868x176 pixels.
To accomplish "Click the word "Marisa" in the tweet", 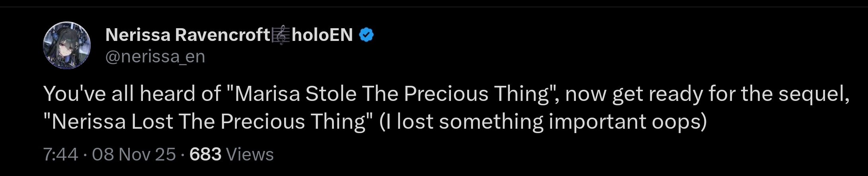I will 267,94.
